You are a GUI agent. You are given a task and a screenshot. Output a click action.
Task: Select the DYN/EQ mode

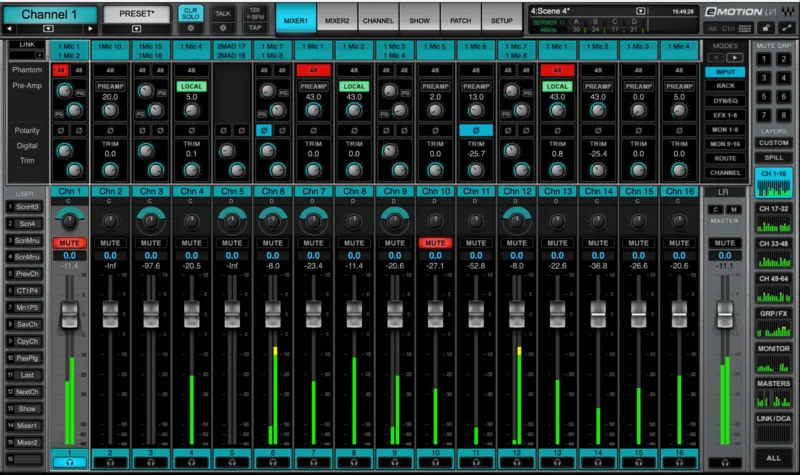(724, 101)
